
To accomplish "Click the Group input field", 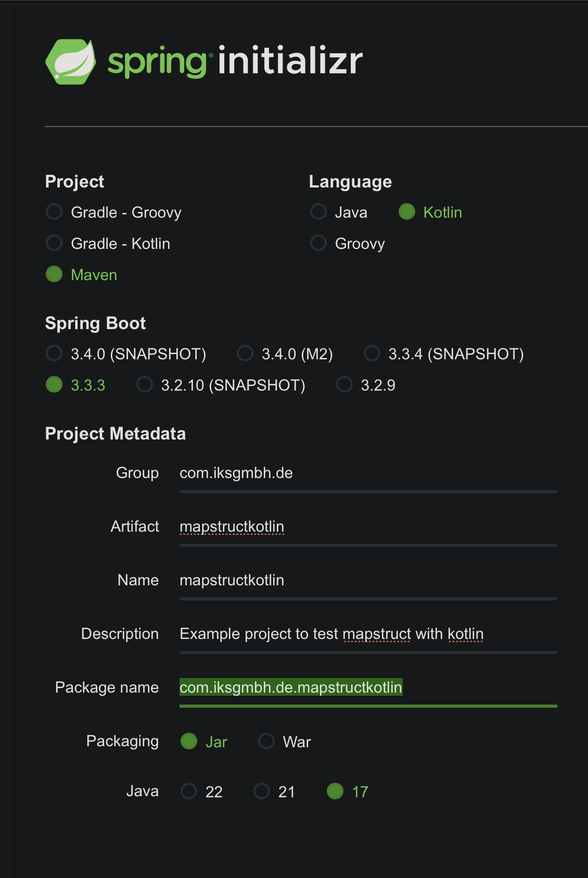I will pyautogui.click(x=364, y=474).
